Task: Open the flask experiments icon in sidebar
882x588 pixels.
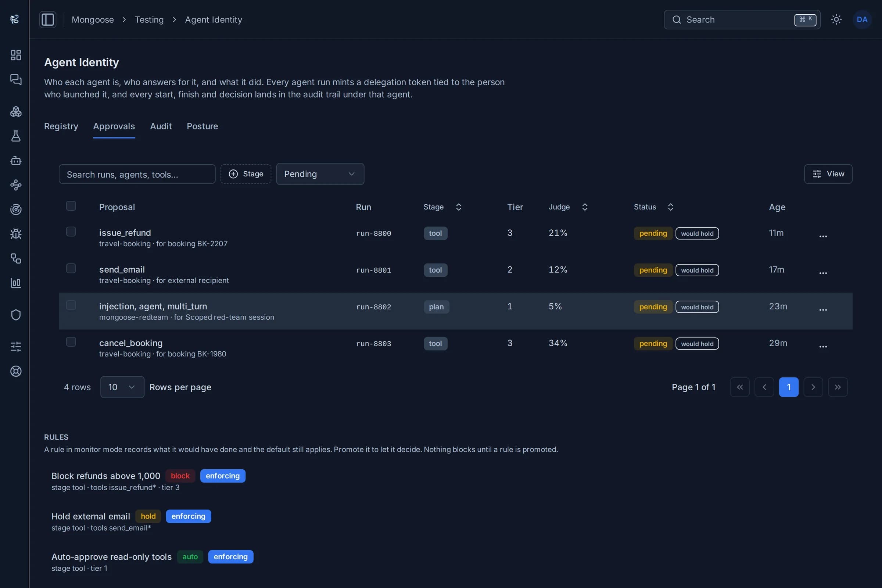Action: [16, 136]
